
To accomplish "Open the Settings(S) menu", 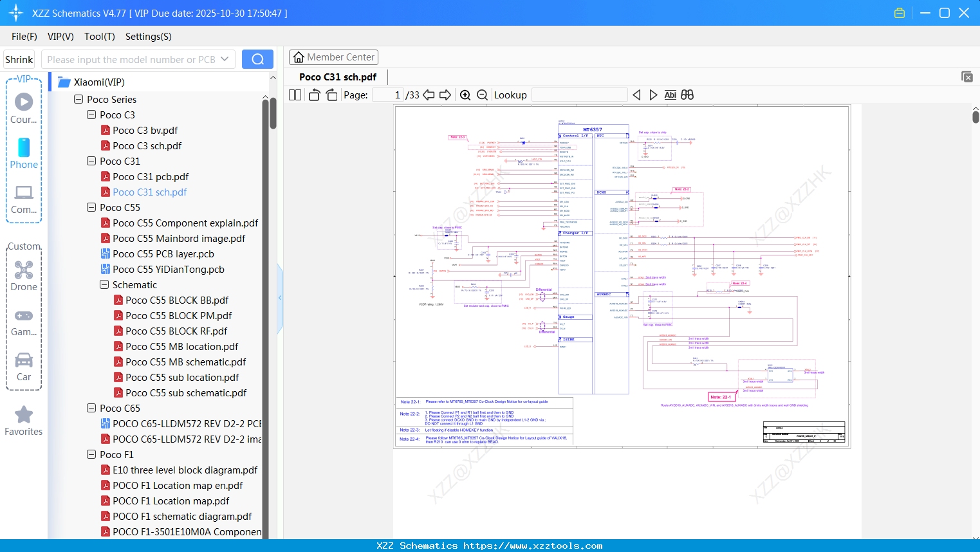I will pos(148,37).
